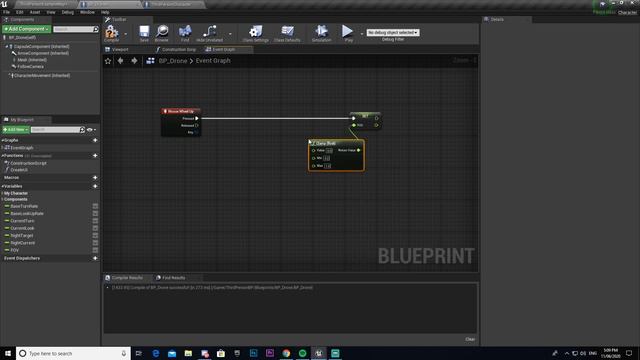The width and height of the screenshot is (640, 360).
Task: Toggle visibility eye for BaseTurnRate variable
Action: point(95,206)
